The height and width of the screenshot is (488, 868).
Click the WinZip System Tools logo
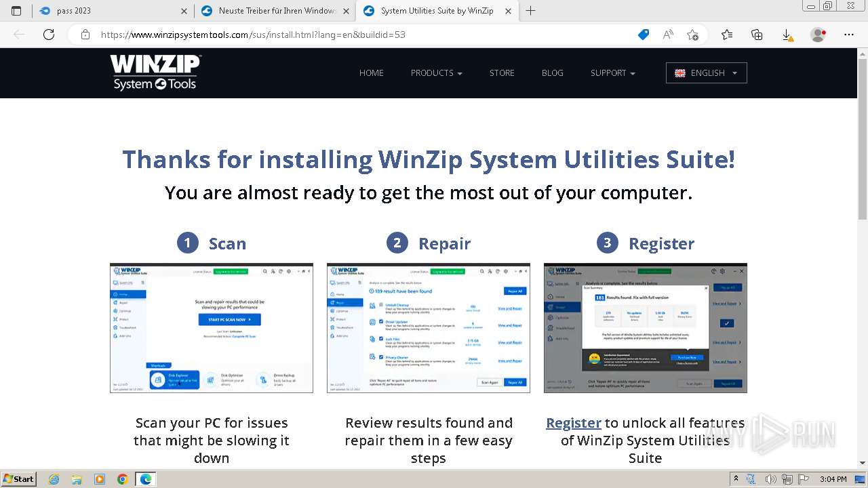[x=156, y=73]
